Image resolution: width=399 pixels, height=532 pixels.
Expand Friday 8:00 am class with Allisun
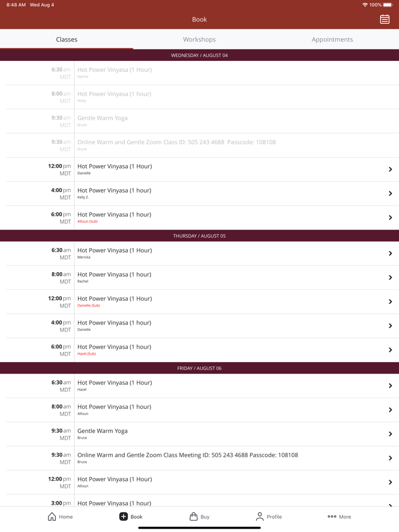coord(390,410)
